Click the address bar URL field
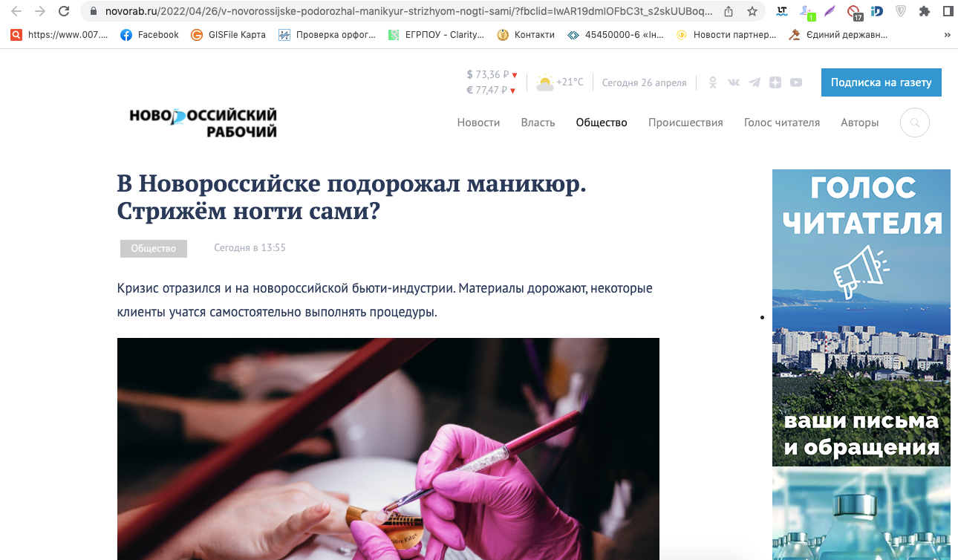Image resolution: width=958 pixels, height=560 pixels. pyautogui.click(x=401, y=11)
